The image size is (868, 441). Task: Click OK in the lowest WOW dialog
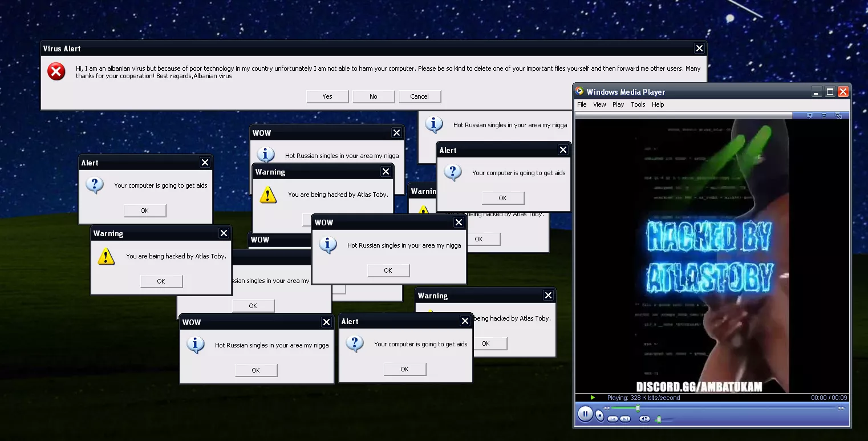(x=256, y=370)
